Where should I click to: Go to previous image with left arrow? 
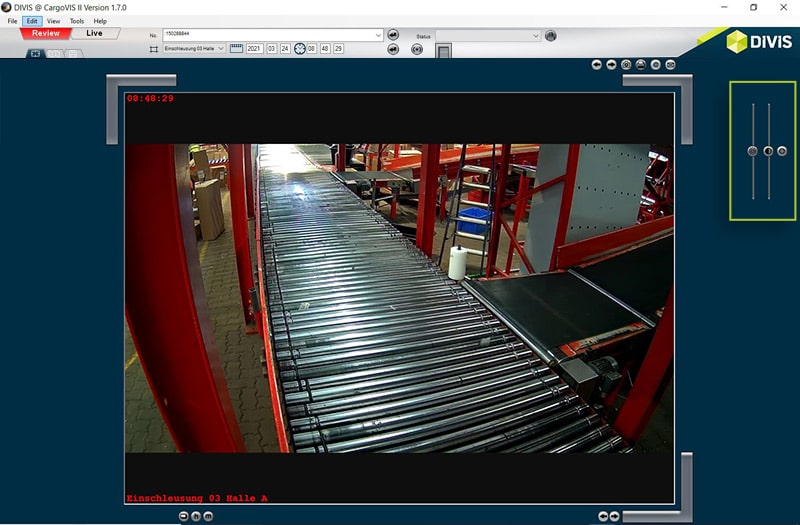[596, 65]
